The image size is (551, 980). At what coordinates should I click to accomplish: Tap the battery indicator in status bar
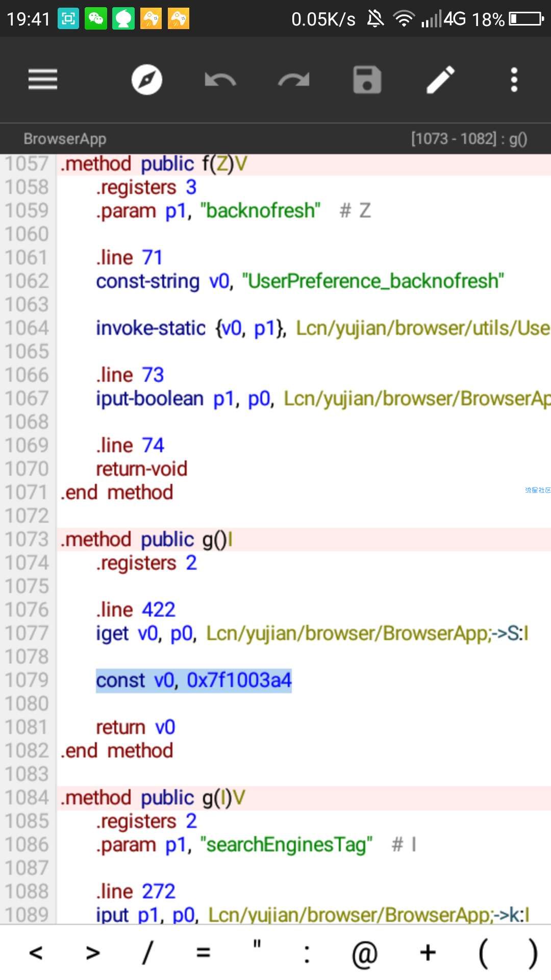pos(527,19)
